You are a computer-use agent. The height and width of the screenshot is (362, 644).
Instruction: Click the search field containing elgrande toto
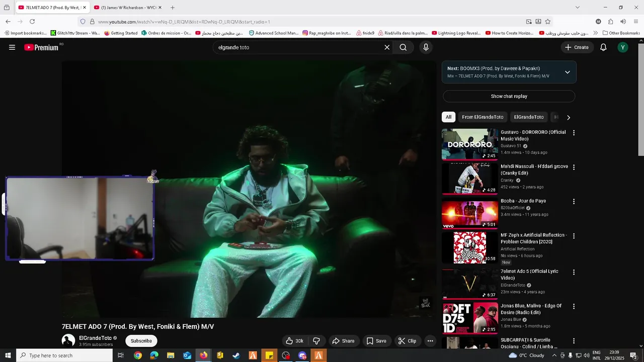click(299, 47)
